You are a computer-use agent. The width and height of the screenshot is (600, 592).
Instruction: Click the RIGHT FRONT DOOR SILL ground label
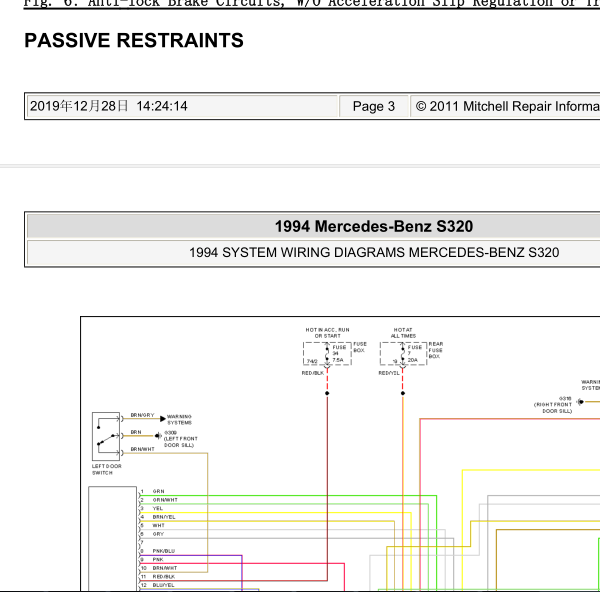(553, 404)
